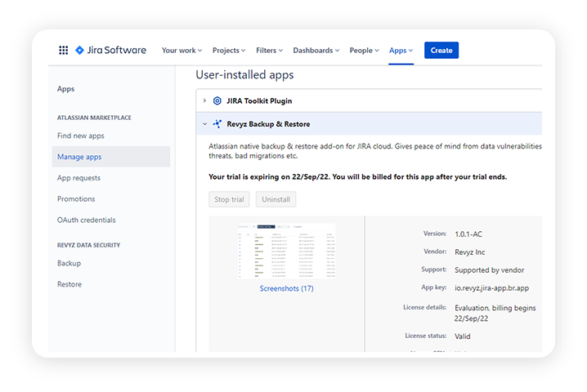This screenshot has height=392, width=587.
Task: Go to Find new apps
Action: click(x=81, y=136)
